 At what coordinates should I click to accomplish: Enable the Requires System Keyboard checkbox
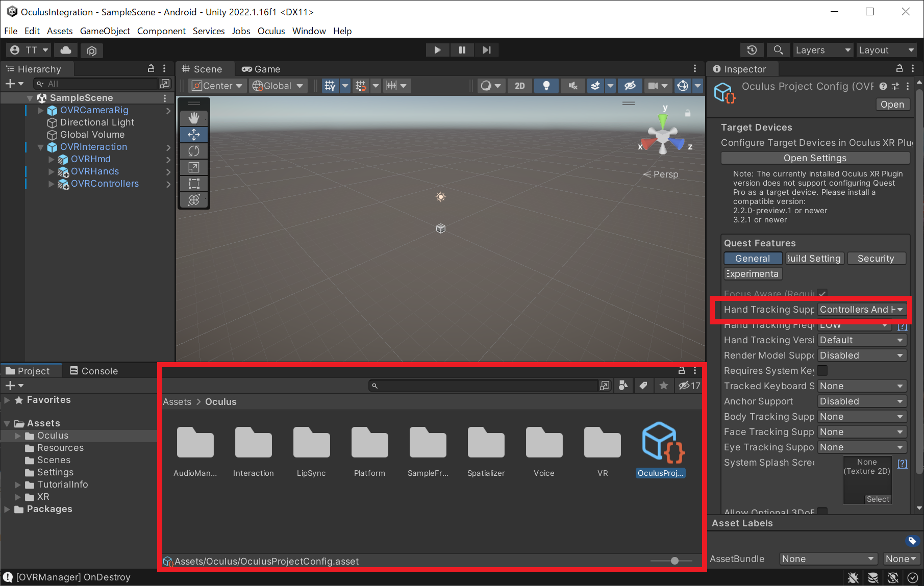point(822,371)
